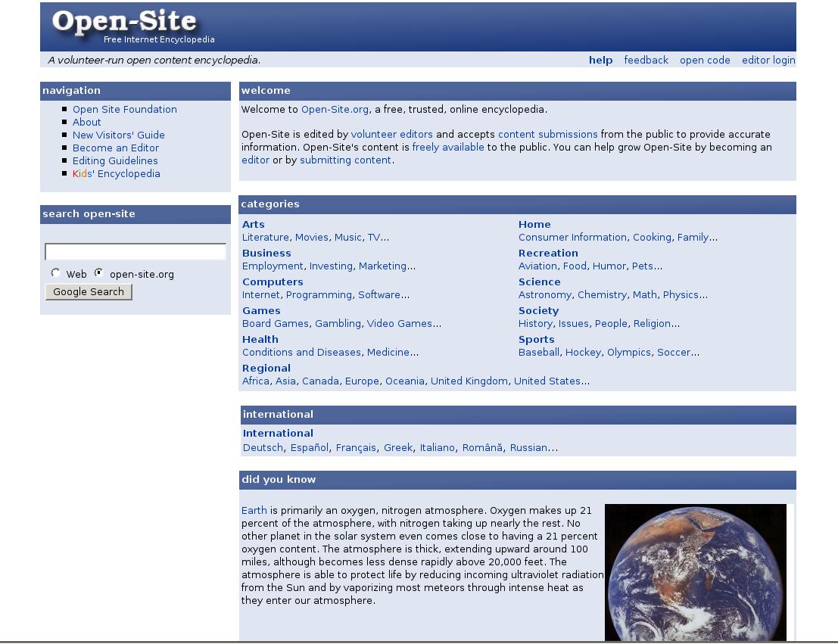Focus the search open-site text field
This screenshot has width=838, height=644.
(x=136, y=251)
